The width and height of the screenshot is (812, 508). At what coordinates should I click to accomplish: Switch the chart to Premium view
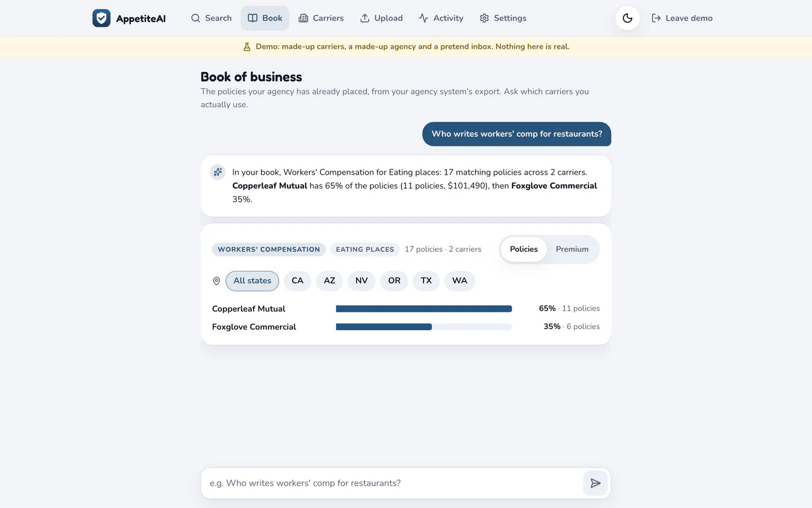point(572,249)
